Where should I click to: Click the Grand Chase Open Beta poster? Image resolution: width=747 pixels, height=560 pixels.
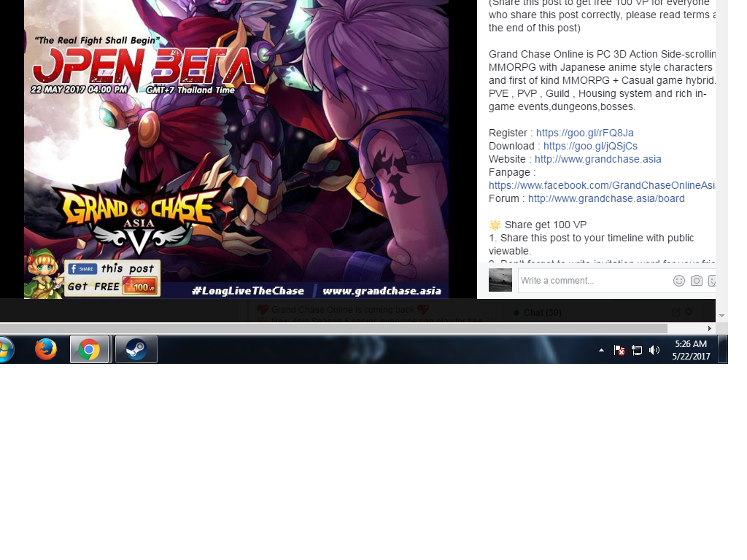click(x=236, y=149)
